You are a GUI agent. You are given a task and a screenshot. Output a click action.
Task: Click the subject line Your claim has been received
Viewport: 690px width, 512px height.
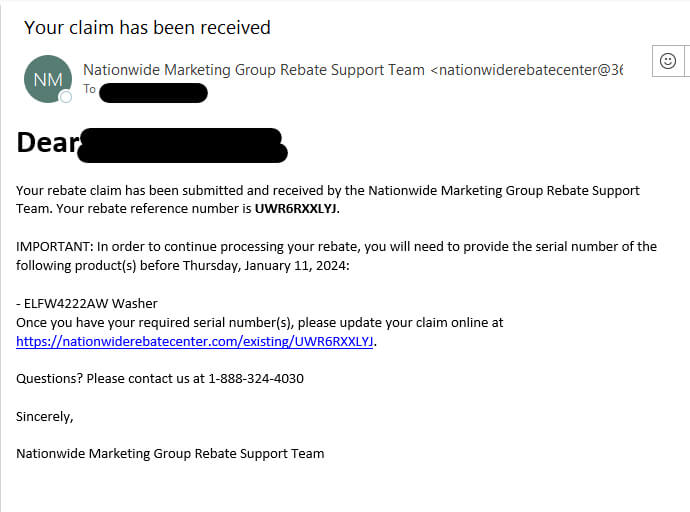pos(147,27)
